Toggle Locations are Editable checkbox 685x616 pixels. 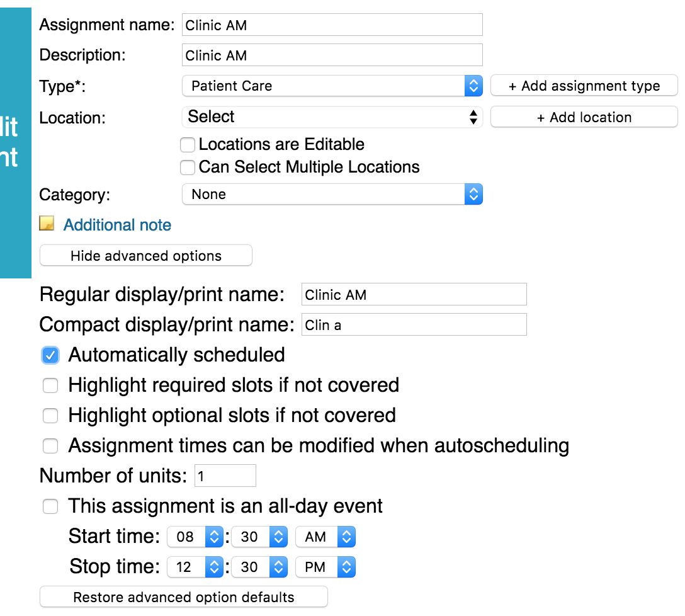click(188, 144)
